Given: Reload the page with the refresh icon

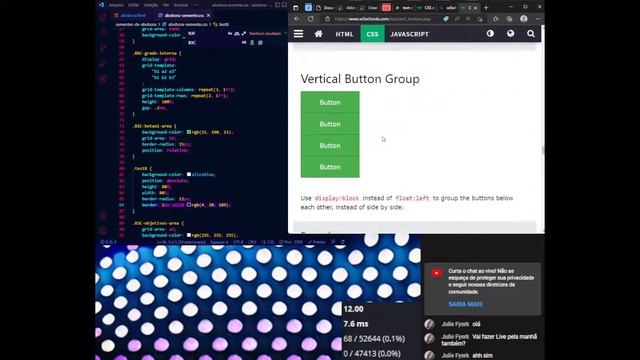Looking at the screenshot, I should (311, 19).
